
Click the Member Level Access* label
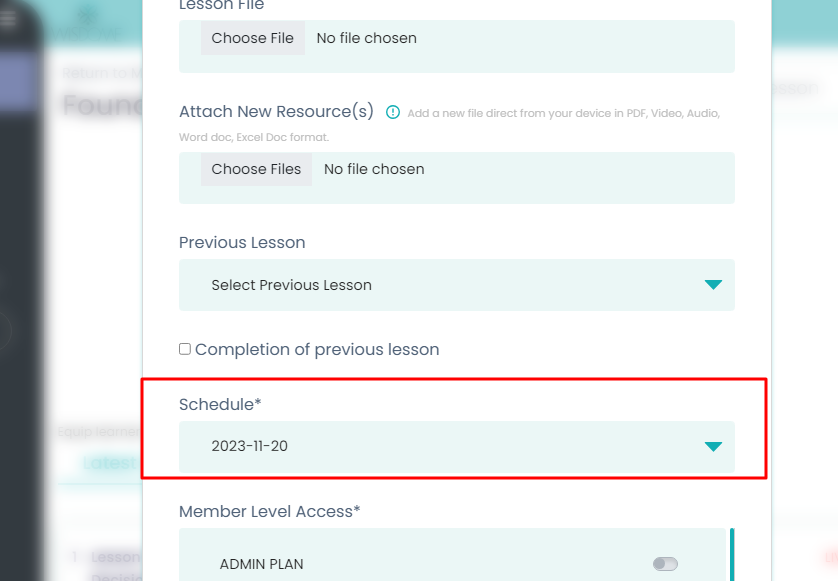[269, 512]
